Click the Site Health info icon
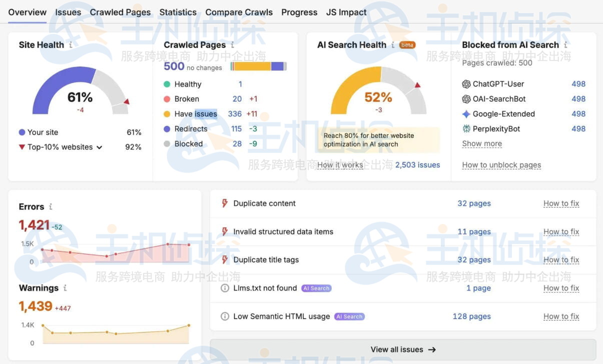This screenshot has height=364, width=603. coord(71,45)
